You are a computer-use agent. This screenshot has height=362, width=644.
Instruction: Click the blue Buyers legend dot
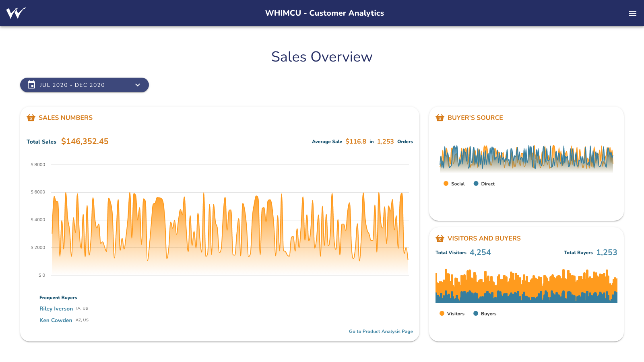point(476,314)
